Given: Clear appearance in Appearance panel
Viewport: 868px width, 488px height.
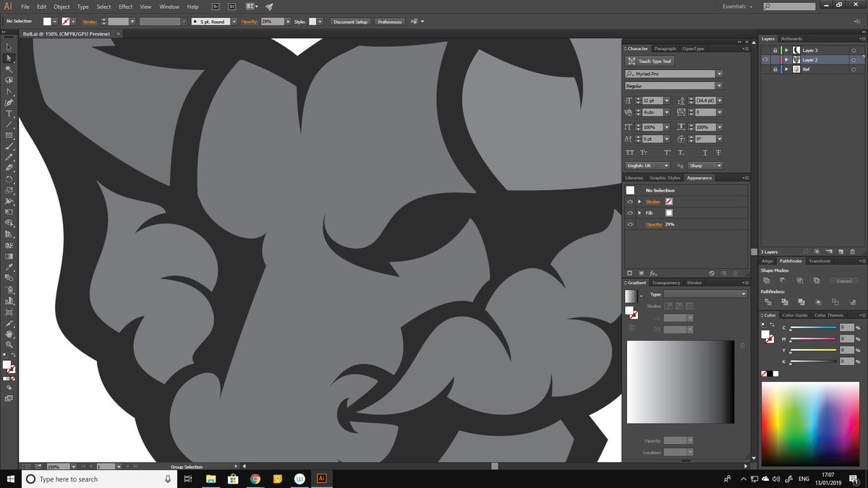Looking at the screenshot, I should tap(712, 273).
